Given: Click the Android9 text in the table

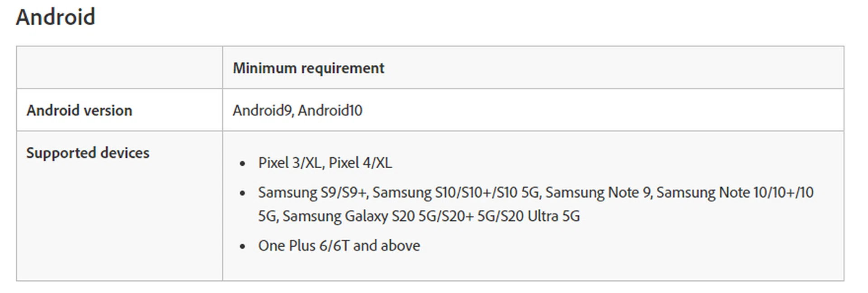Looking at the screenshot, I should click(x=262, y=110).
